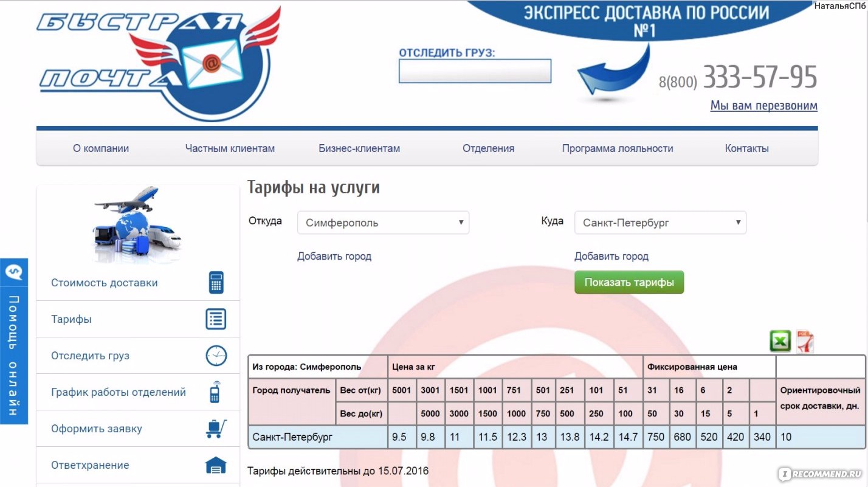Screen dimensions: 868x487
Task: Click the cart icon beside Оформить заявку
Action: [x=216, y=429]
